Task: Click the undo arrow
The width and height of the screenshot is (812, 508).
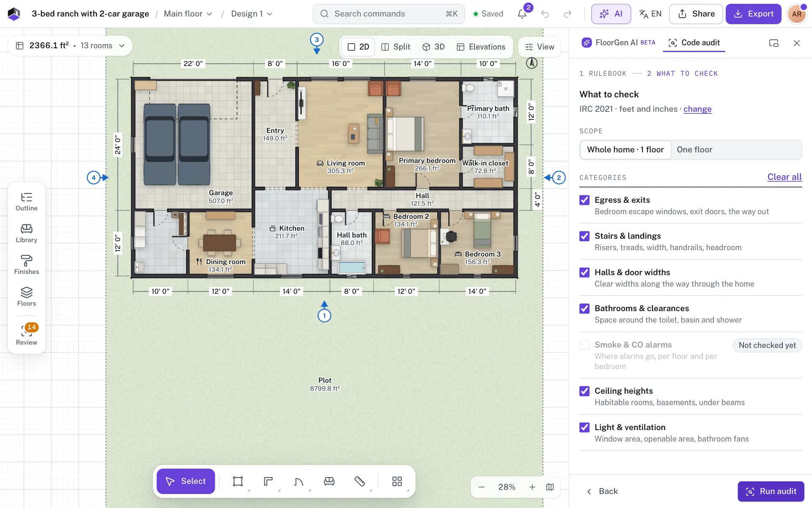Action: (x=545, y=14)
